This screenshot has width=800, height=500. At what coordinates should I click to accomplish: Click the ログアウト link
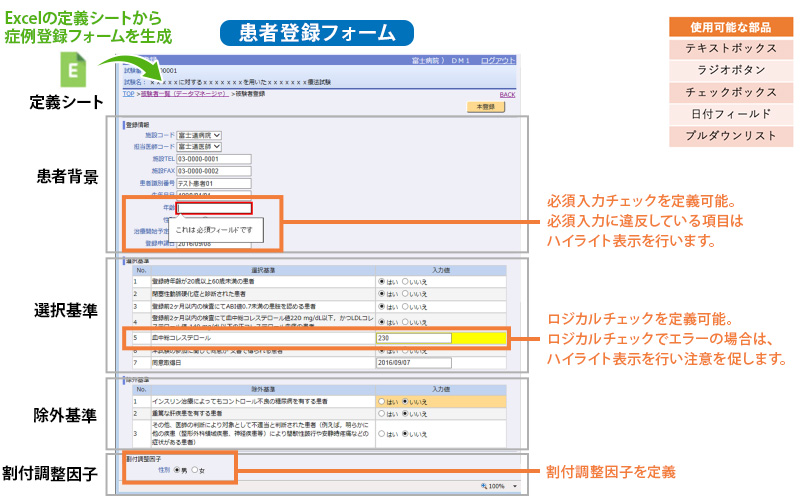pyautogui.click(x=498, y=61)
